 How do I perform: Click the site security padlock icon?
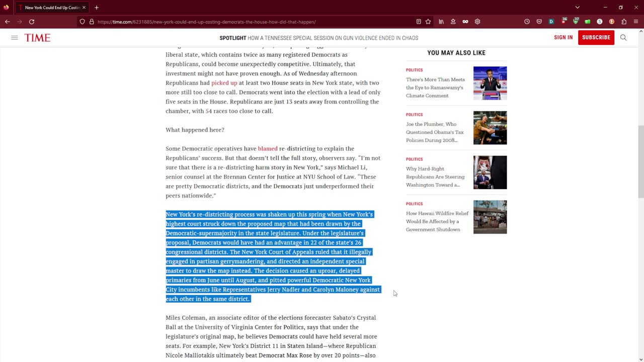[x=92, y=22]
